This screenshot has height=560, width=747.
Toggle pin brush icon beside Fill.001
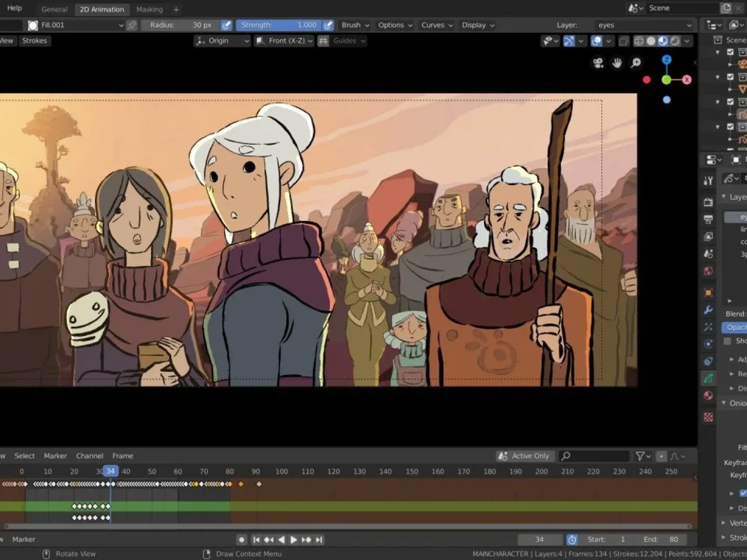pyautogui.click(x=132, y=25)
